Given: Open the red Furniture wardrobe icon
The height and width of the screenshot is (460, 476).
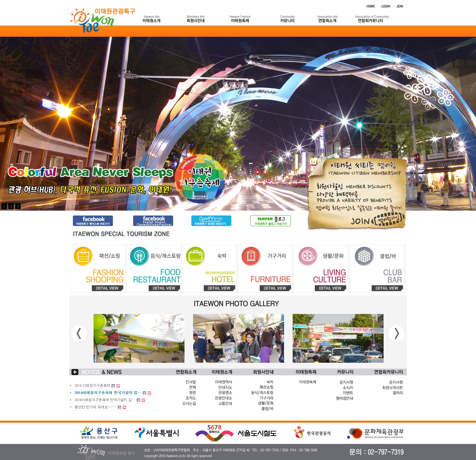Looking at the screenshot, I should (251, 256).
